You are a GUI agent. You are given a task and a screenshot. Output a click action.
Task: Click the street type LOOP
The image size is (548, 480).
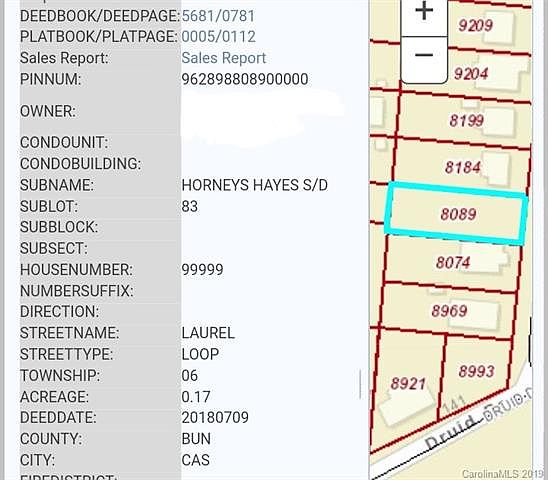click(200, 354)
